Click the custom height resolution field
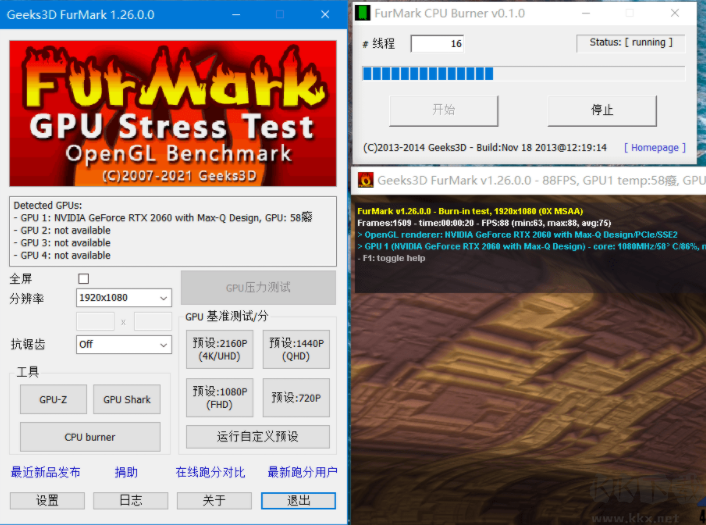Screen dimensions: 706x525 pyautogui.click(x=153, y=322)
